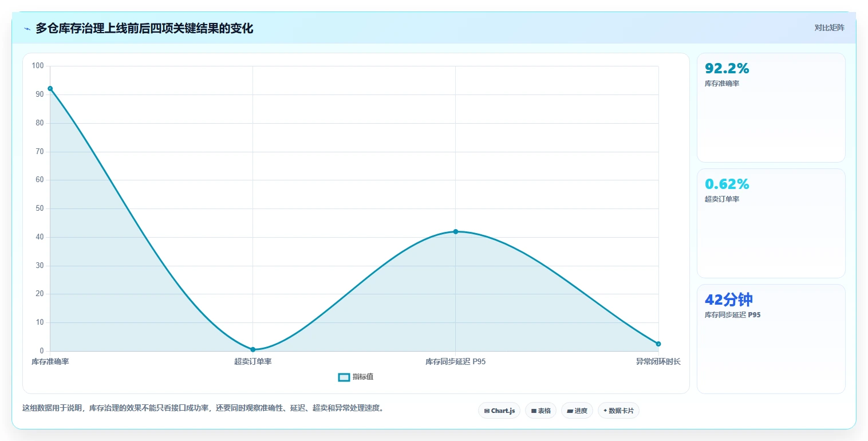Click the 92.2% value text

pos(727,68)
